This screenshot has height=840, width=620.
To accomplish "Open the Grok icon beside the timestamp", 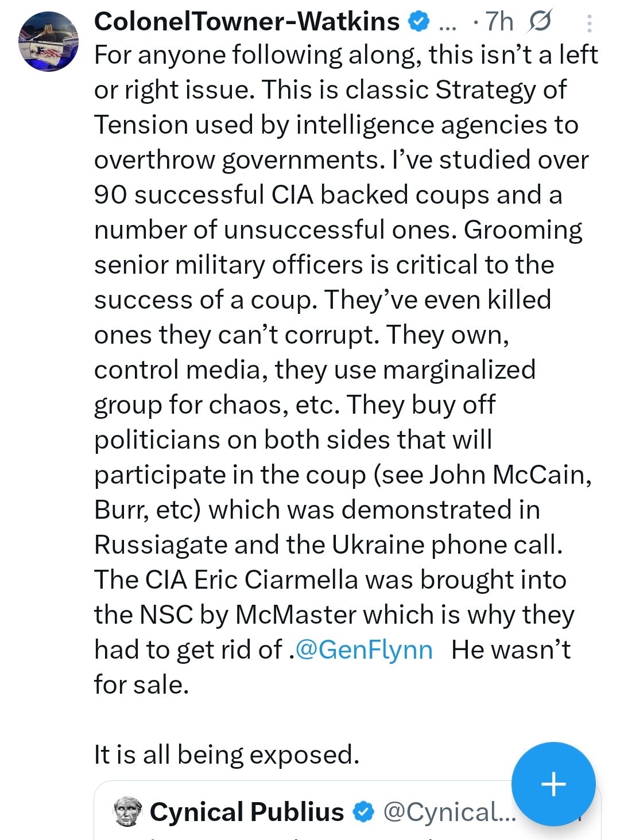I will [x=540, y=22].
